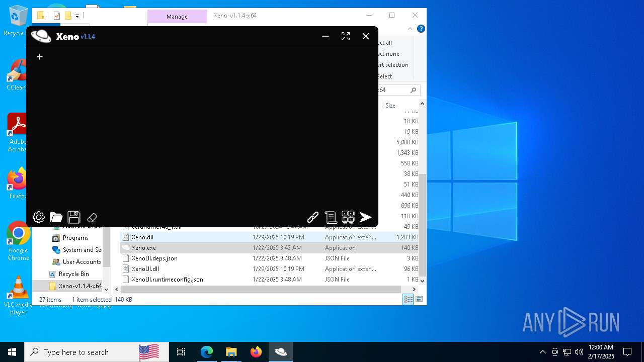Open the Windows Start menu
644x362 pixels.
click(12, 352)
